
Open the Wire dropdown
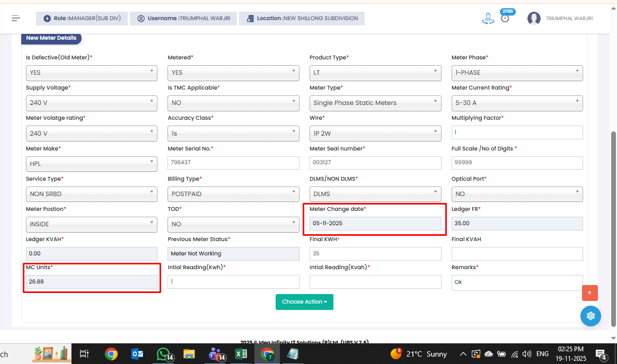(375, 134)
